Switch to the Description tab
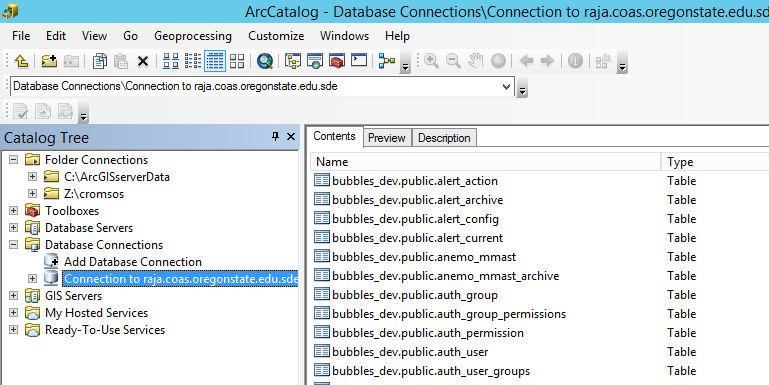 coord(444,138)
